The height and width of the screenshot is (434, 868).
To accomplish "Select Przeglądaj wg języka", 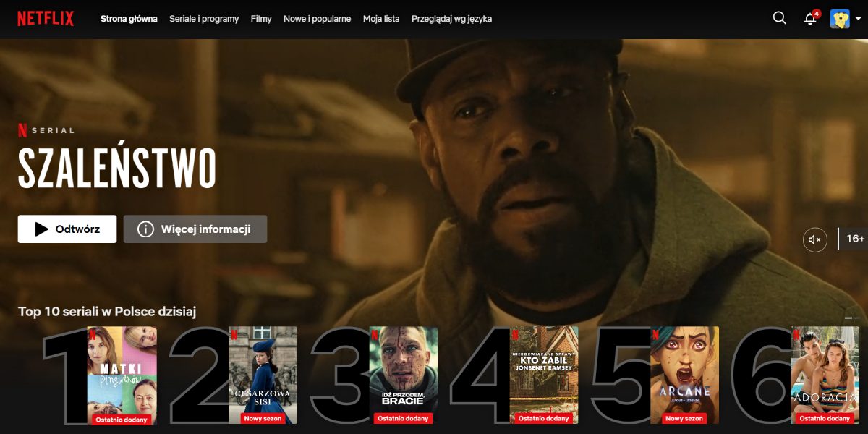I will [x=451, y=19].
